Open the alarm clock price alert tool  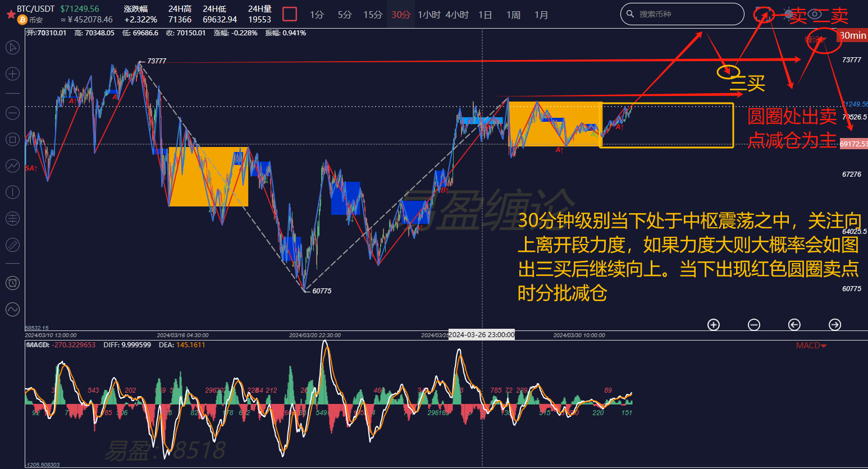(x=12, y=283)
